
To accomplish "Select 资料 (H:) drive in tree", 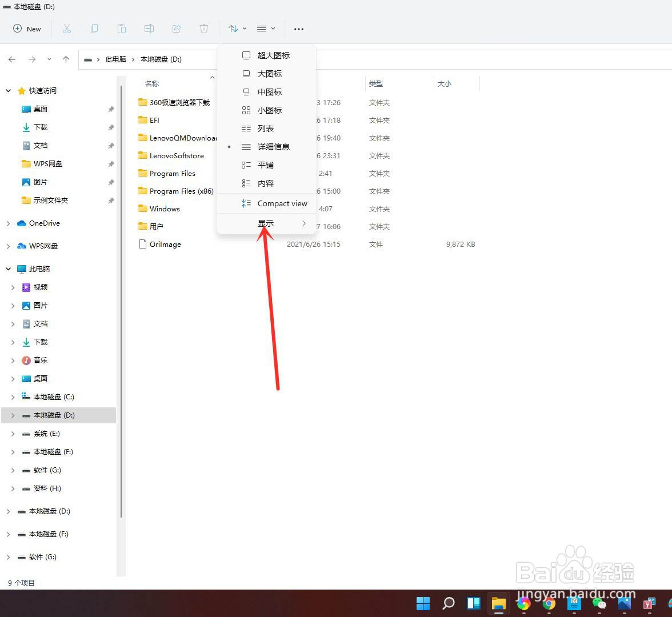I will (41, 488).
